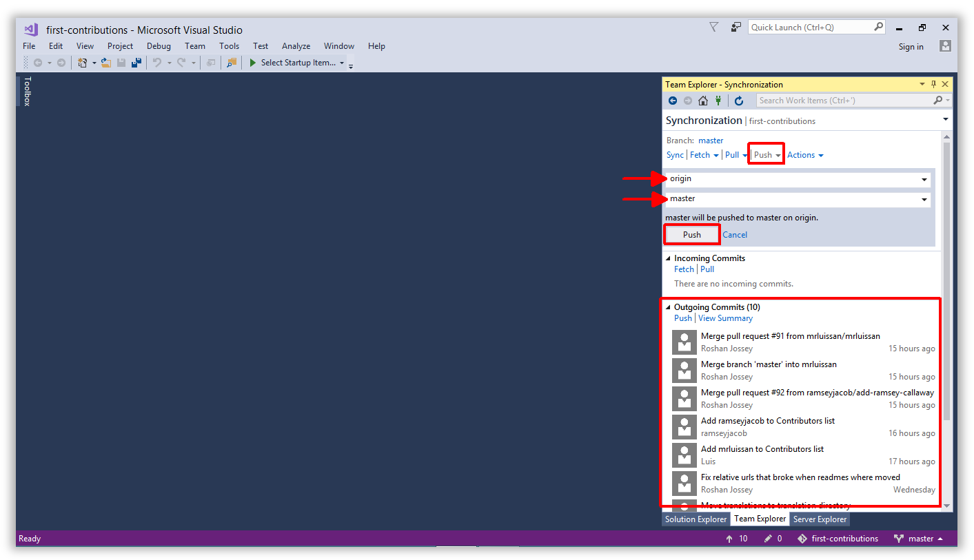Viewport: 974px width, 560px height.
Task: Pin the Team Explorer panel
Action: [934, 84]
